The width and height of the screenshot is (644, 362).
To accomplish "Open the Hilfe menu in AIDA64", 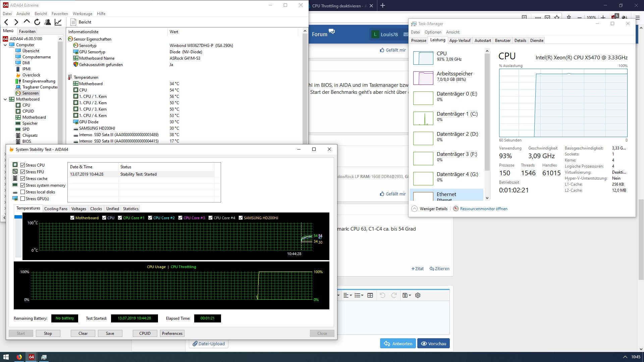I will tap(101, 14).
